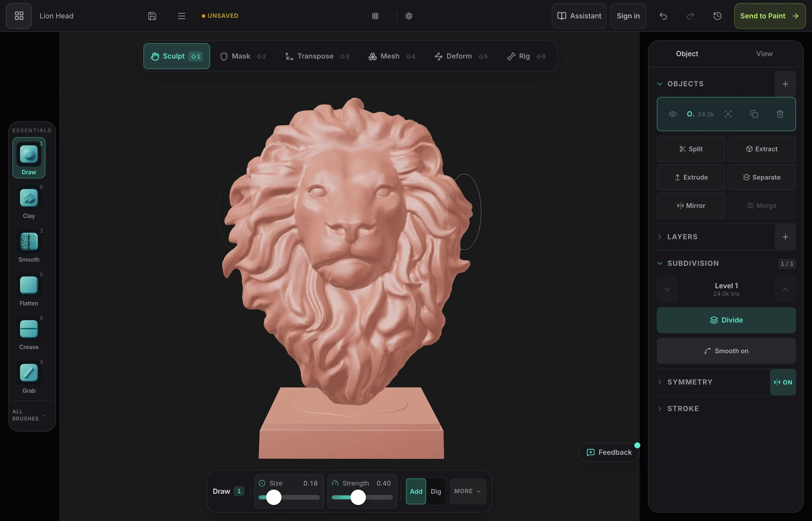Click Send to Paint button

click(x=770, y=16)
